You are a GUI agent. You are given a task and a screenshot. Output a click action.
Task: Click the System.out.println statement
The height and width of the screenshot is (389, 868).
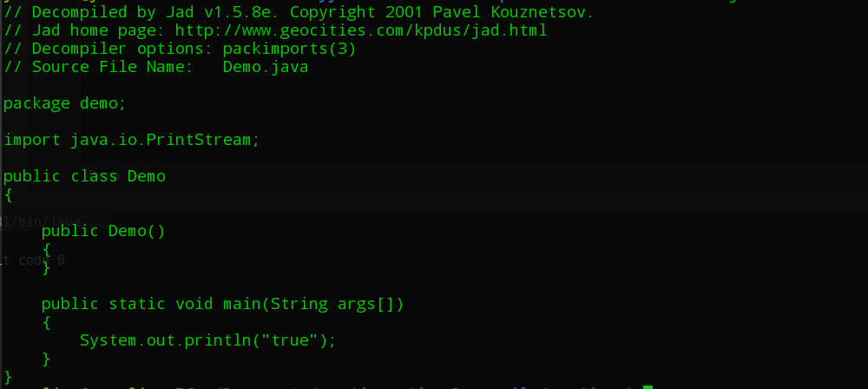click(x=207, y=340)
